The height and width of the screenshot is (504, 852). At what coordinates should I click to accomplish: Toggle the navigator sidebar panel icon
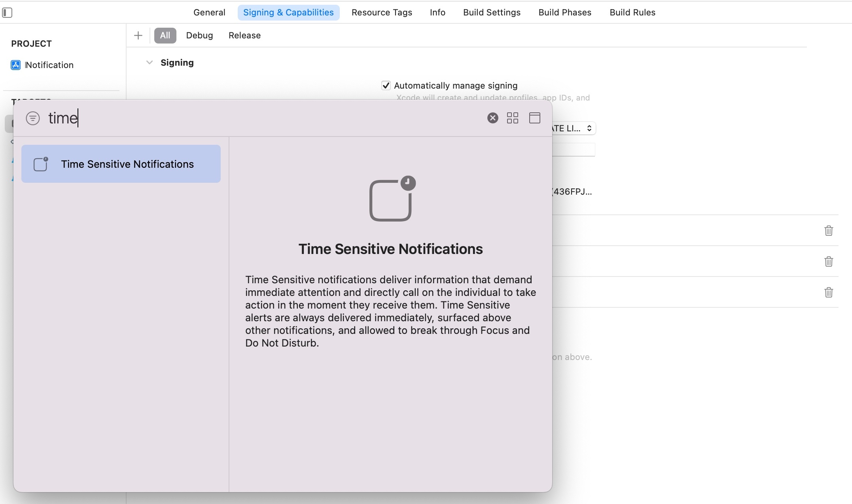coord(7,13)
